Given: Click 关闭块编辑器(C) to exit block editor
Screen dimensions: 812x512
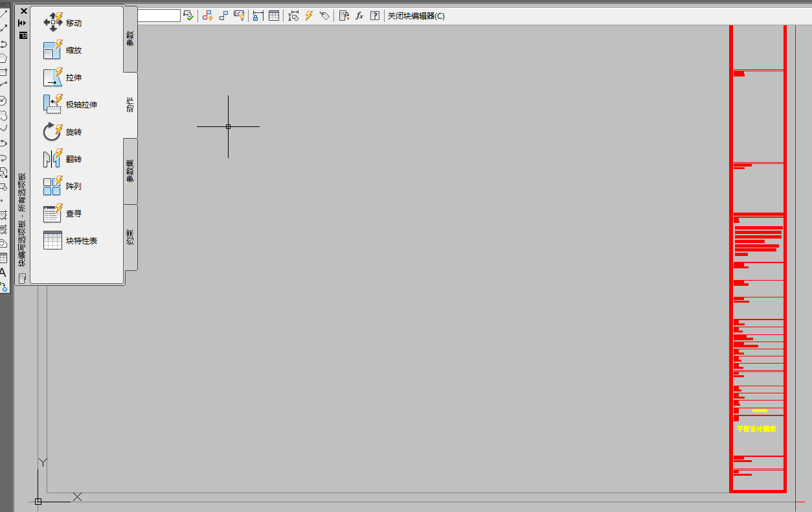Looking at the screenshot, I should click(x=416, y=16).
